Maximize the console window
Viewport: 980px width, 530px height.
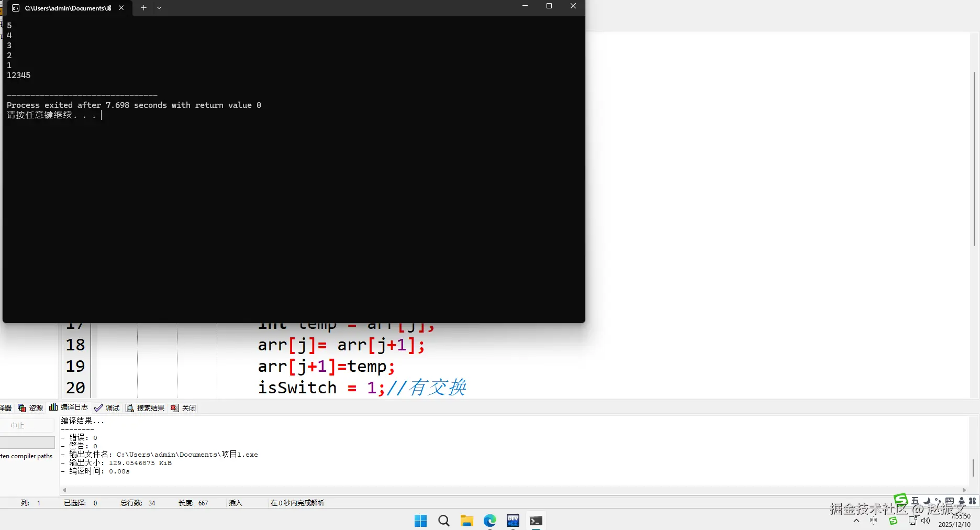click(x=549, y=6)
